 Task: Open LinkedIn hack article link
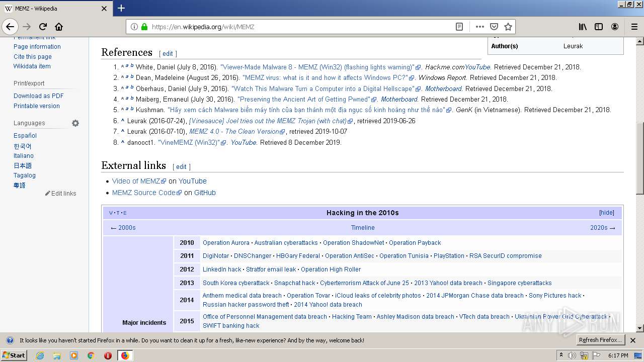click(x=222, y=269)
